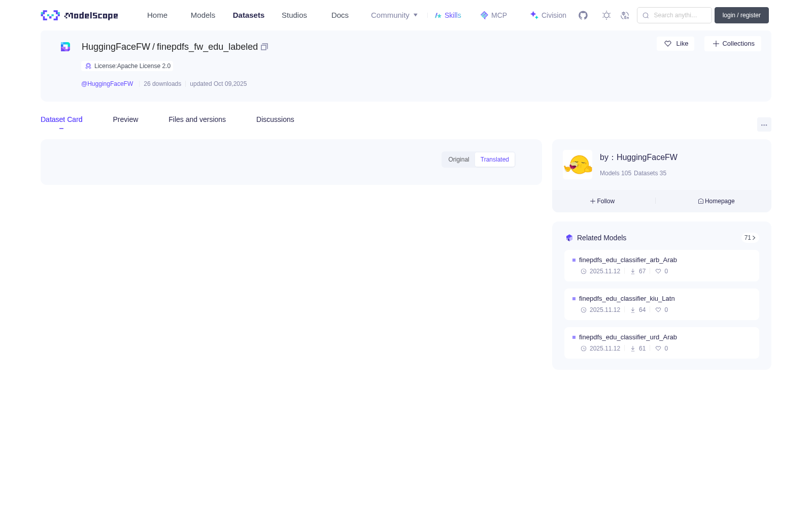Switch the card view to Original
The width and height of the screenshot is (812, 508).
point(459,160)
